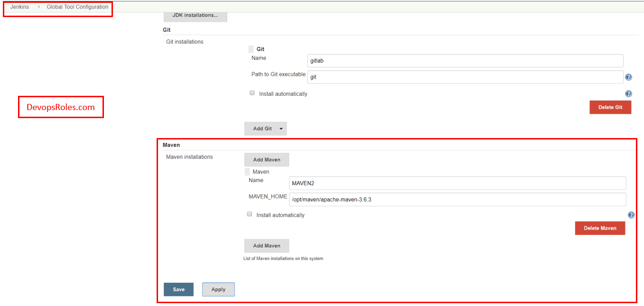Click the drag handle beside the Maven installation
The image size is (644, 306).
point(247,171)
